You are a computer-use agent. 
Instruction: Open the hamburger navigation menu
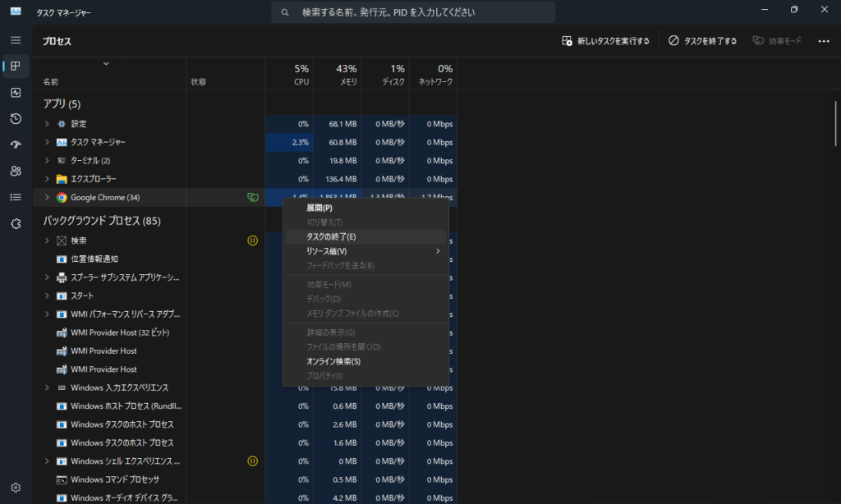click(16, 40)
